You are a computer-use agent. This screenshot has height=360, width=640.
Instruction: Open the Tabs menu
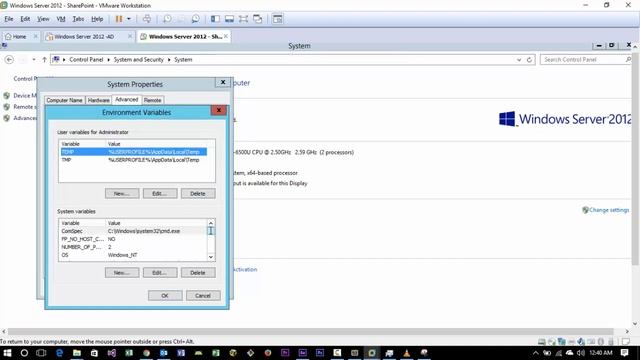click(78, 19)
